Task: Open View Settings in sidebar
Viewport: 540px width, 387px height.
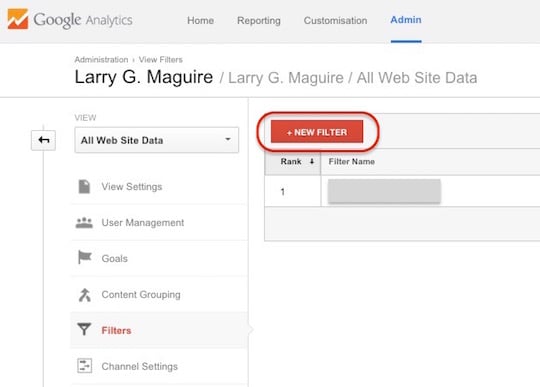Action: (159, 187)
